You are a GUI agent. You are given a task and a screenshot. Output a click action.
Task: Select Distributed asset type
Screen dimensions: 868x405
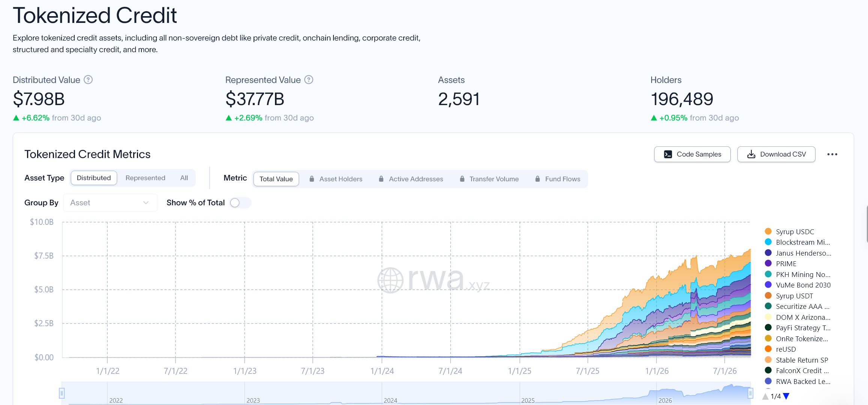[94, 178]
